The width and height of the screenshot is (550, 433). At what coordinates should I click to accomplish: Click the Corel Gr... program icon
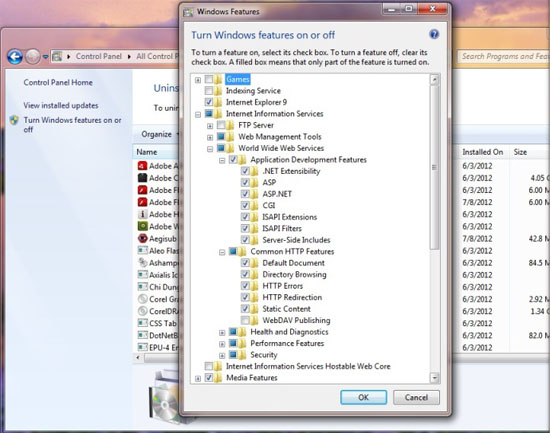pyautogui.click(x=142, y=299)
